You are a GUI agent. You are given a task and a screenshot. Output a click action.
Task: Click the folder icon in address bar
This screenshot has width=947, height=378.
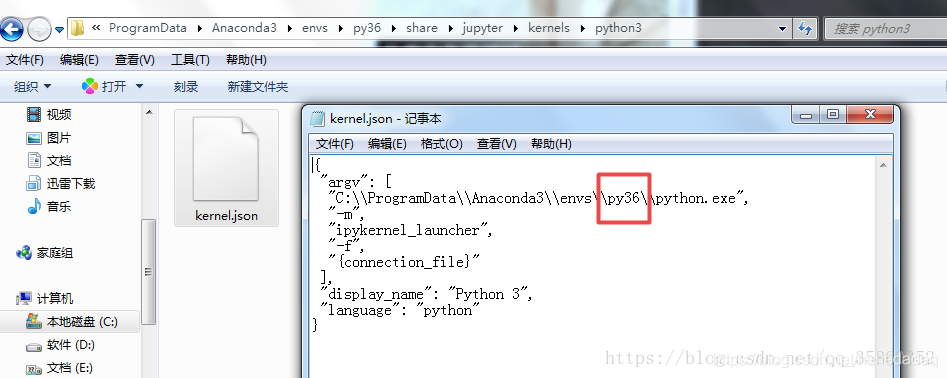[x=77, y=28]
